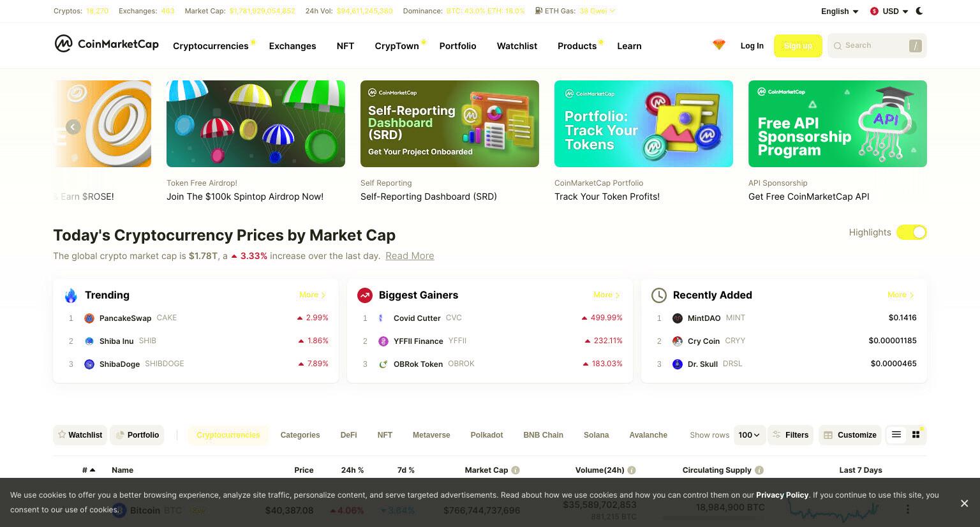Open the English language dropdown

(x=840, y=11)
